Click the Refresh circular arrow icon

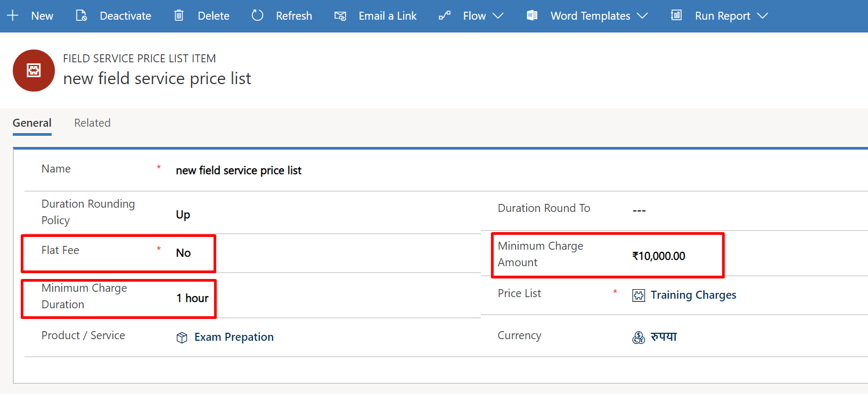tap(258, 16)
